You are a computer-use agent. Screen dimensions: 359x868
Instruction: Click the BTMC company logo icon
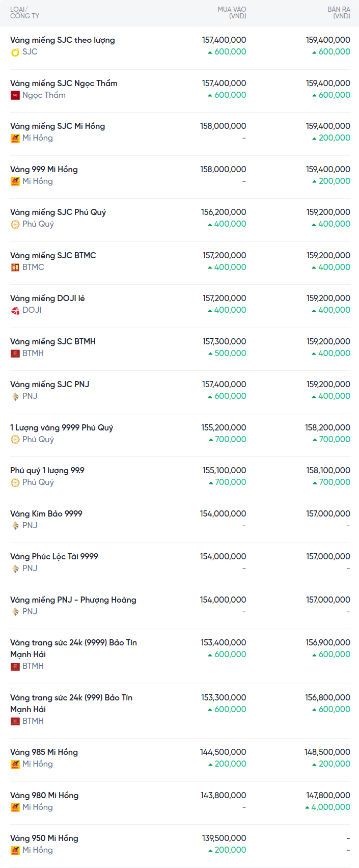[15, 267]
